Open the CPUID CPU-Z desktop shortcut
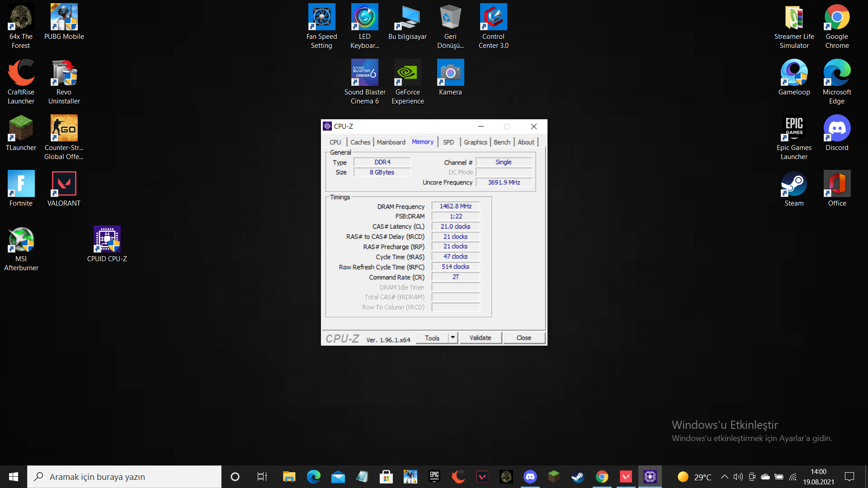 107,244
